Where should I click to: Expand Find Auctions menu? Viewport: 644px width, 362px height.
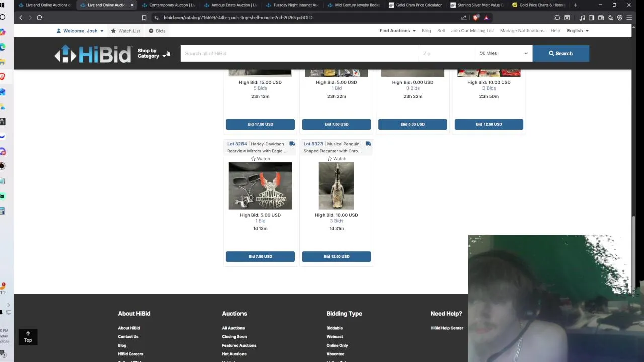point(397,31)
